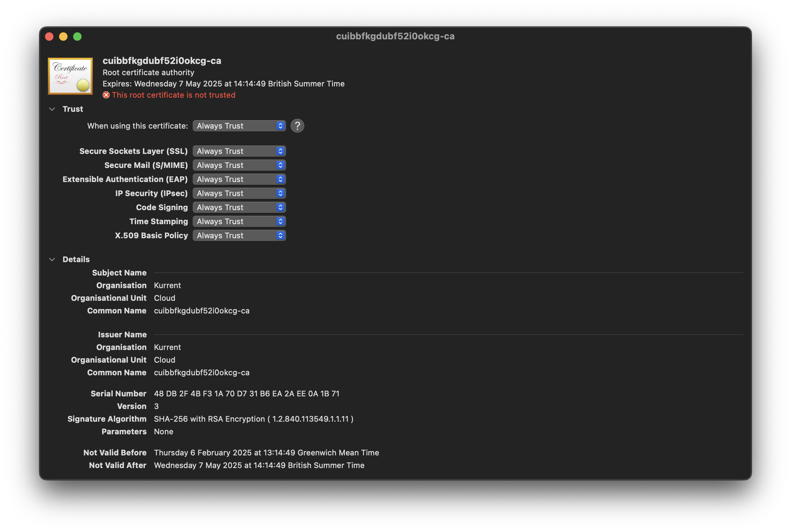Change Code Signing trust setting dropdown
The height and width of the screenshot is (532, 791).
tap(238, 207)
